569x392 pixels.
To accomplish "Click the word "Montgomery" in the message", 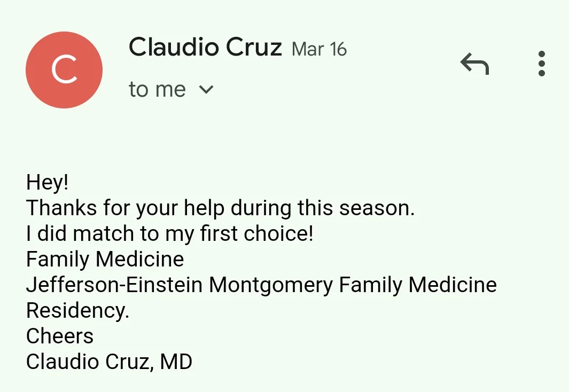I will pyautogui.click(x=271, y=285).
